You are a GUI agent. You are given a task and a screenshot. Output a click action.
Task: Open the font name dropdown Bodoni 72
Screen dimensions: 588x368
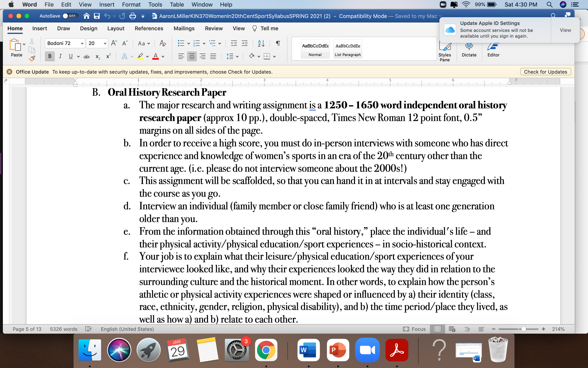tap(82, 43)
